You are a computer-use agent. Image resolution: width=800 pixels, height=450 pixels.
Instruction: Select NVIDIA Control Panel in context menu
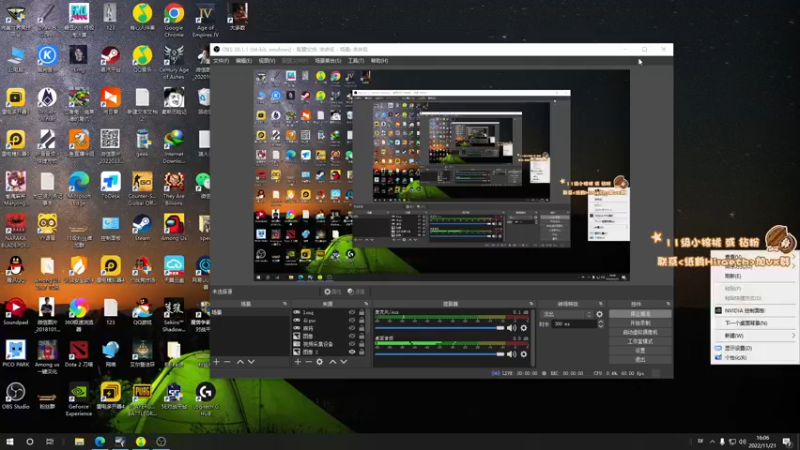pyautogui.click(x=755, y=311)
